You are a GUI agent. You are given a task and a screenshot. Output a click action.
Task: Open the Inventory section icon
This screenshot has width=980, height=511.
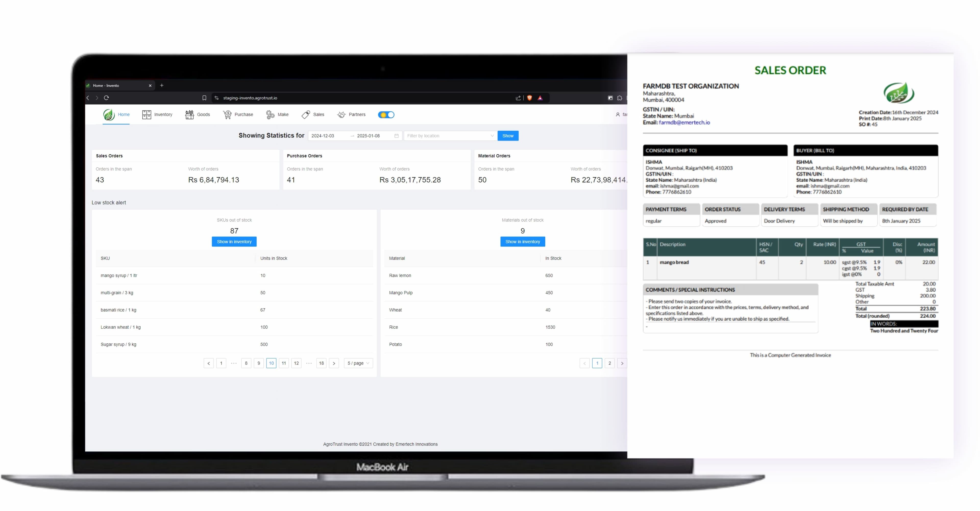(146, 115)
